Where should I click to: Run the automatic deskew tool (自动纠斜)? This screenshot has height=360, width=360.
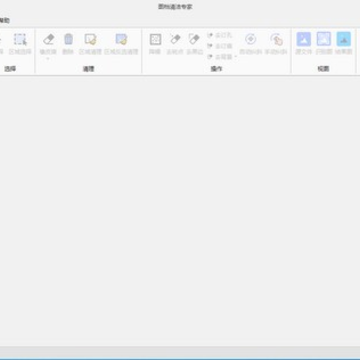click(250, 44)
